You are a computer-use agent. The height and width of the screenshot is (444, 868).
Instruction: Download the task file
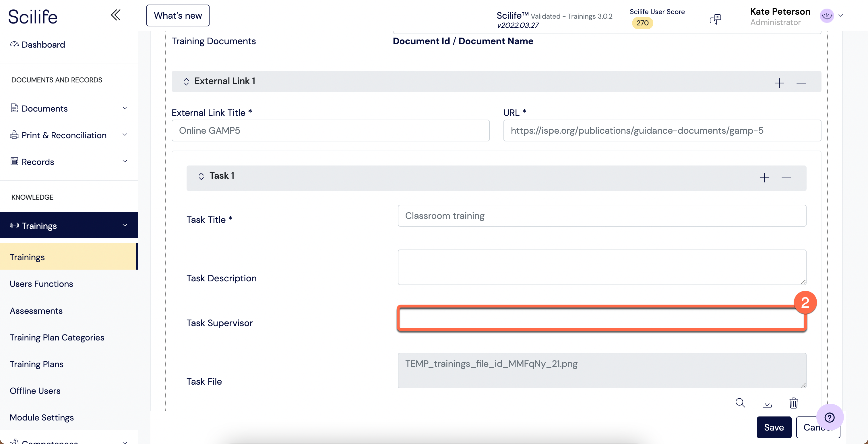coord(767,403)
